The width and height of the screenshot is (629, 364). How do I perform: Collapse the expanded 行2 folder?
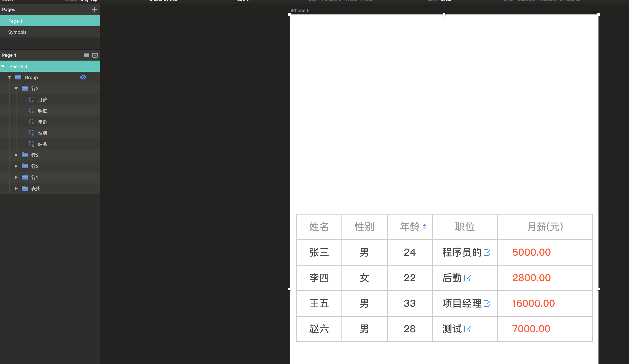16,89
